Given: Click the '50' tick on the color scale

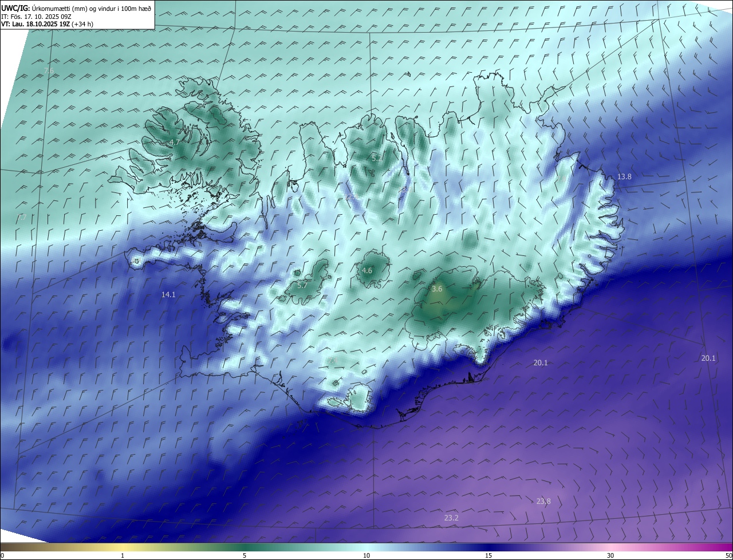Looking at the screenshot, I should (728, 555).
